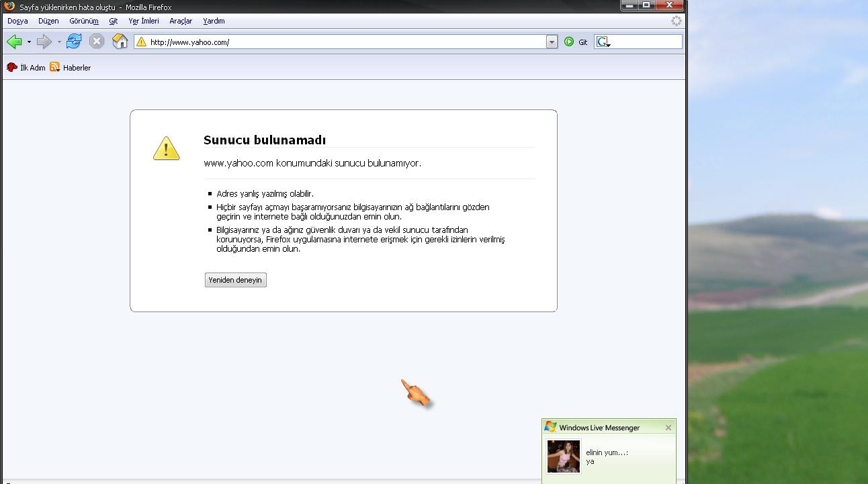Open the Git menu
868x484 pixels.
(x=114, y=21)
